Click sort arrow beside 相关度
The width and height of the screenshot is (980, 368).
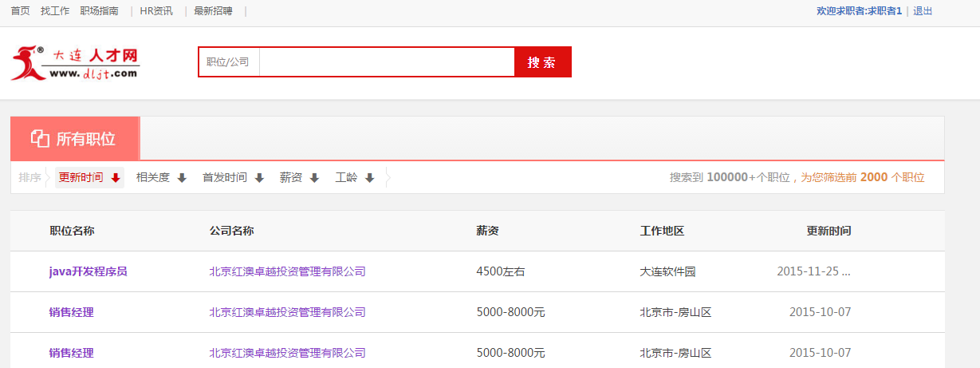pyautogui.click(x=182, y=178)
